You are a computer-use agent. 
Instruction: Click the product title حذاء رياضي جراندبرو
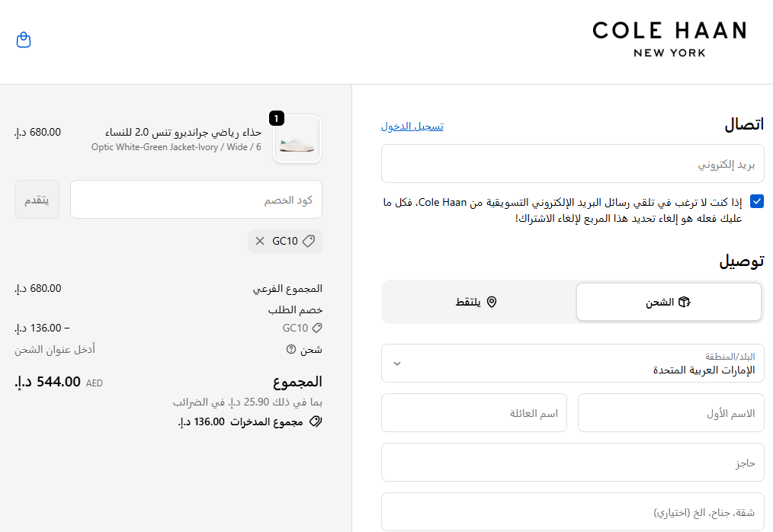pyautogui.click(x=183, y=132)
